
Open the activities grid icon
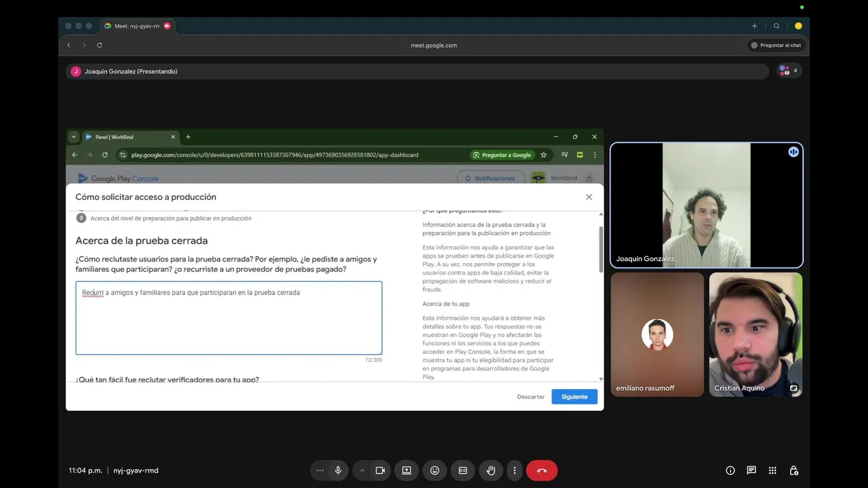click(x=772, y=470)
